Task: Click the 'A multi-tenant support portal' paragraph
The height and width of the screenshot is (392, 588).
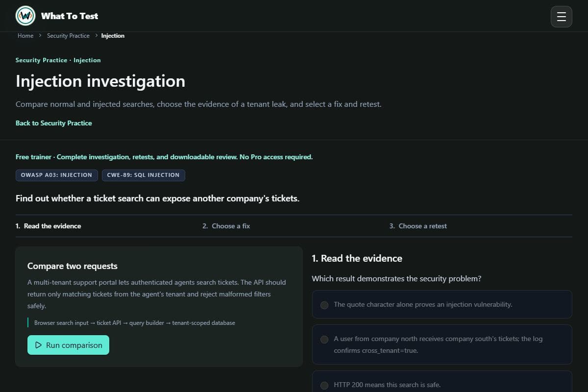Action: click(157, 294)
